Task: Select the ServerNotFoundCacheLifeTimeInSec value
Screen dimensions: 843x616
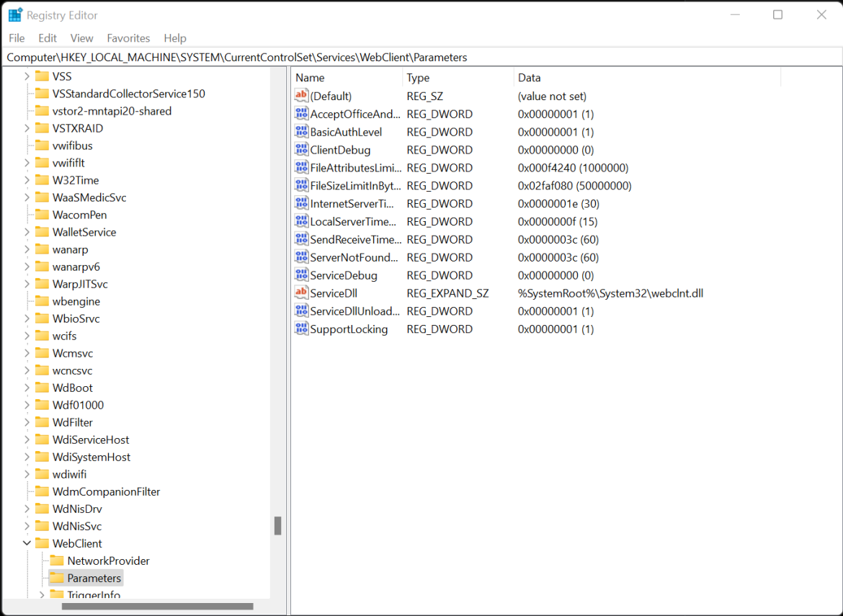Action: 346,257
